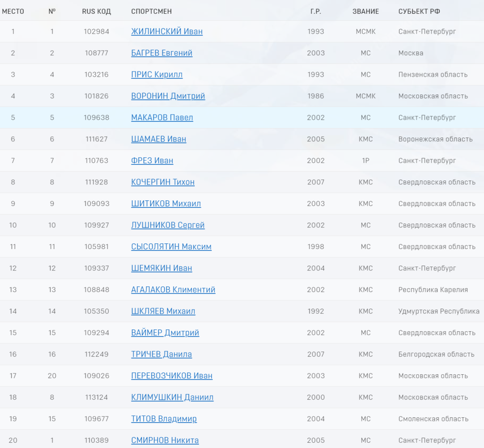Select the ВОРОНИН Дмитрий link

pyautogui.click(x=168, y=96)
